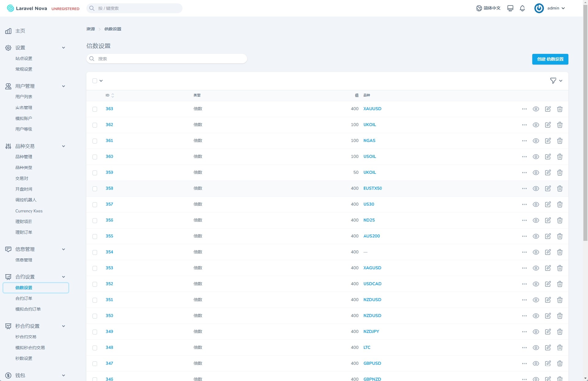Click the Laravel Nova logo
Viewport: 588px width, 381px height.
27,8
